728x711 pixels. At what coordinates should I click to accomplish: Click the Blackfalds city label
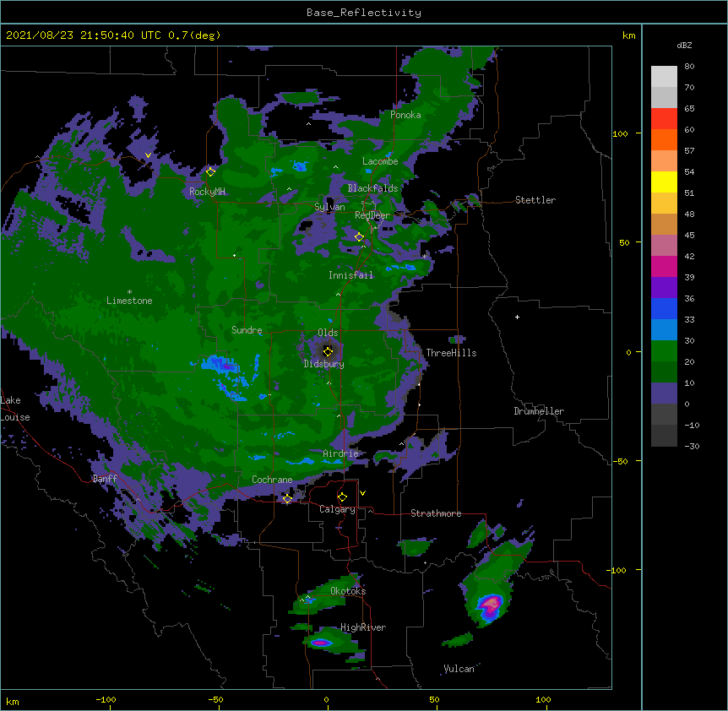point(372,188)
